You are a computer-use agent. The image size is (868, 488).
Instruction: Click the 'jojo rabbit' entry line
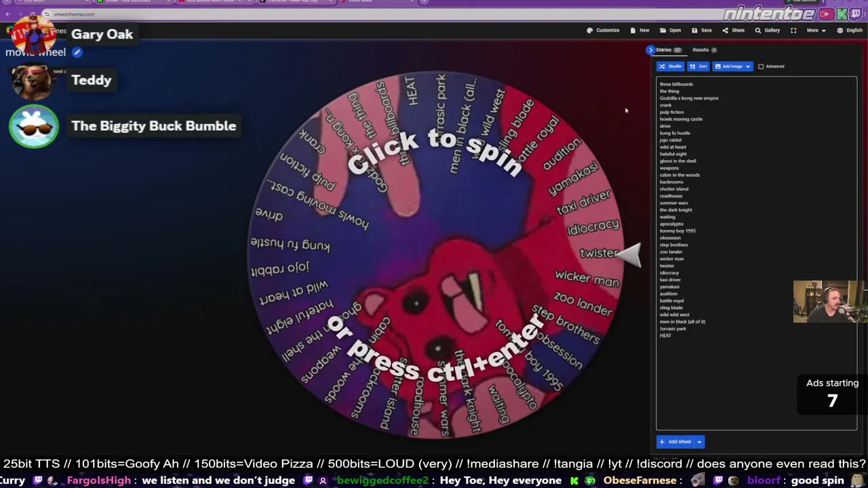(671, 140)
